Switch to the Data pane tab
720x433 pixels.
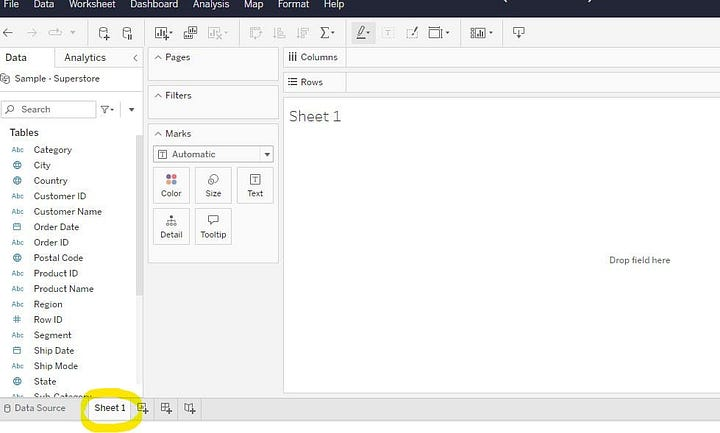click(16, 58)
